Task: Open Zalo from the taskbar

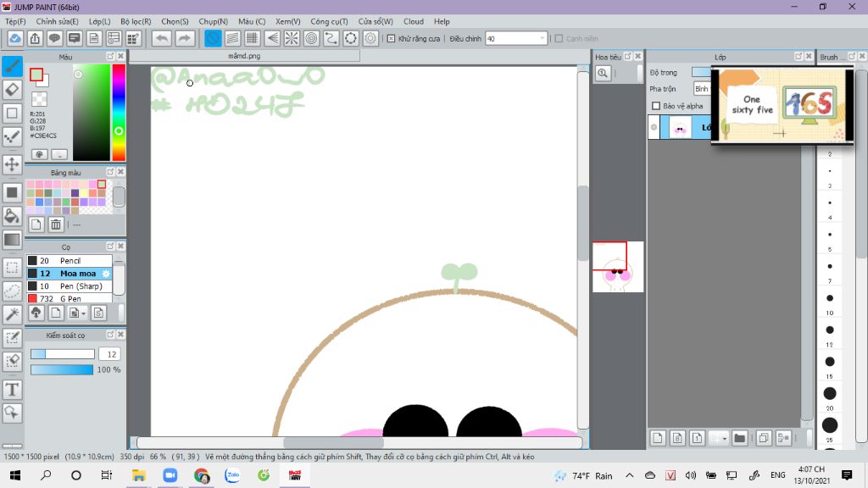Action: click(x=232, y=475)
